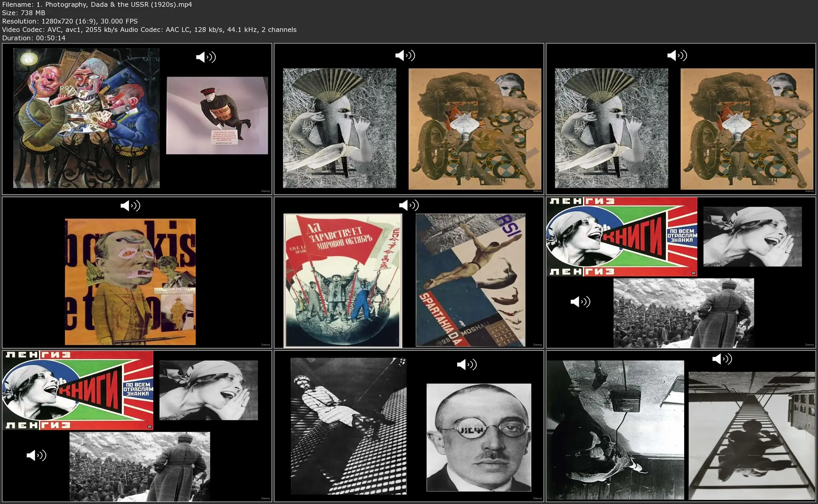Select the orange collage portrait image
The image size is (818, 504).
pyautogui.click(x=130, y=282)
